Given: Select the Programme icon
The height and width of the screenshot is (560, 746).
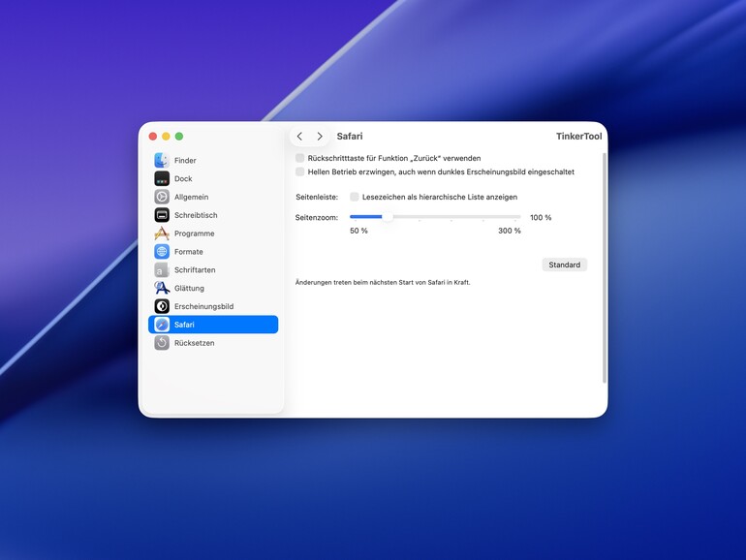Looking at the screenshot, I should tap(162, 233).
